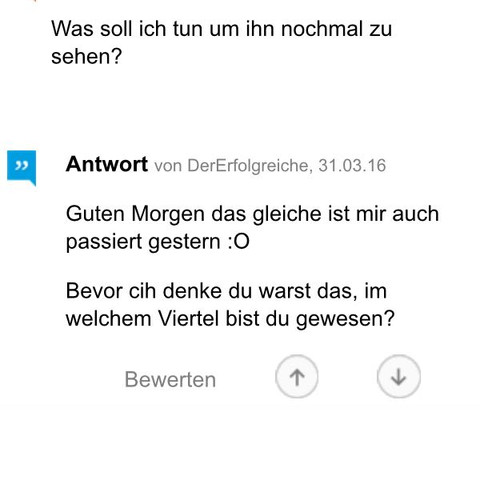Click the paragraph starting with Bevor cih denke
Screen dimensions: 480x480
230,305
